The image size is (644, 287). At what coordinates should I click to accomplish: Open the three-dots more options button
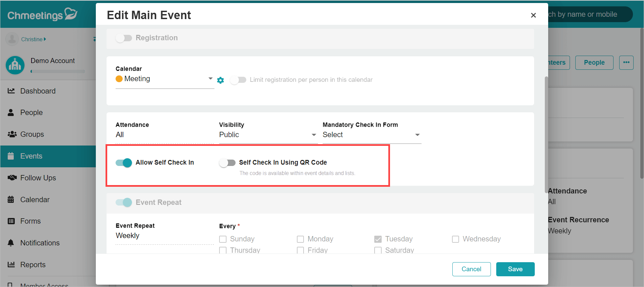pos(626,63)
